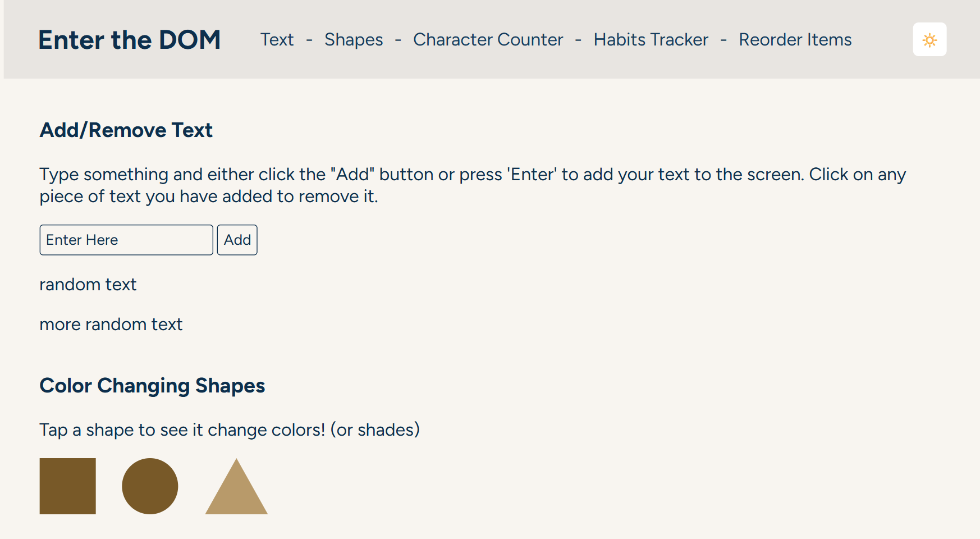The height and width of the screenshot is (539, 980).
Task: Navigate to Reorder Items link
Action: (795, 39)
